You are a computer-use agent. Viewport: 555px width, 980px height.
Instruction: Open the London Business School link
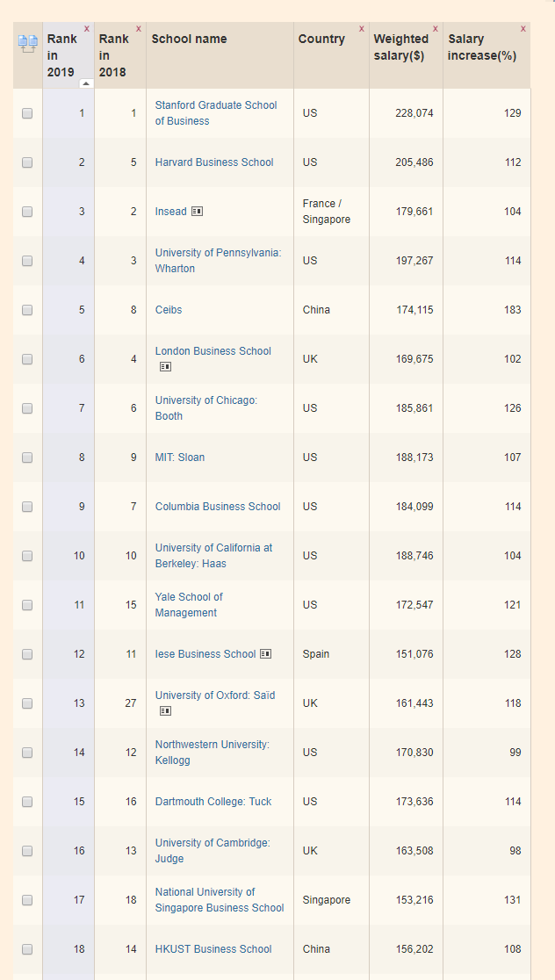click(x=213, y=351)
